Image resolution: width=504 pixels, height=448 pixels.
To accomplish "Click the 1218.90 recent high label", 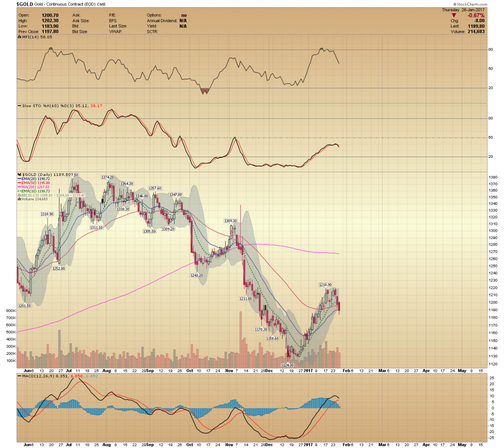I will [325, 285].
